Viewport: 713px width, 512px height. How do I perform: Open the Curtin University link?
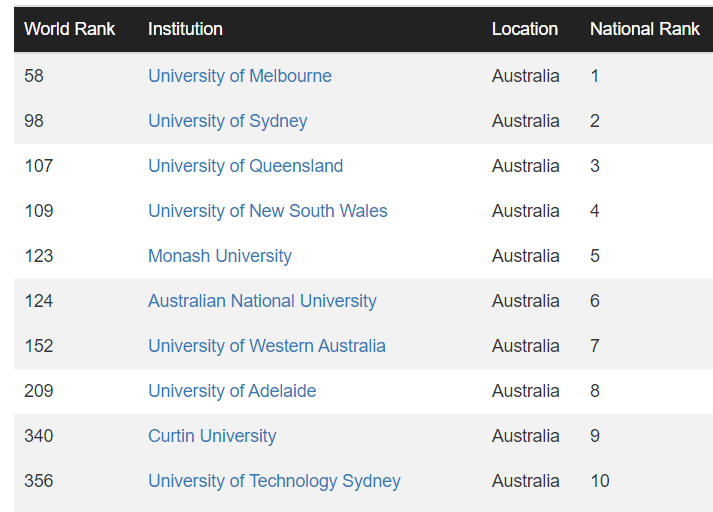pyautogui.click(x=212, y=436)
